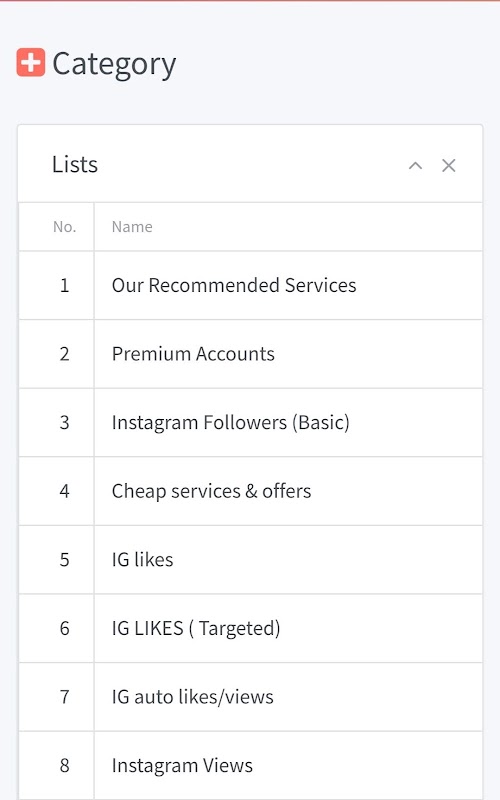Screen dimensions: 500x800
Task: Close the Lists panel
Action: click(448, 165)
